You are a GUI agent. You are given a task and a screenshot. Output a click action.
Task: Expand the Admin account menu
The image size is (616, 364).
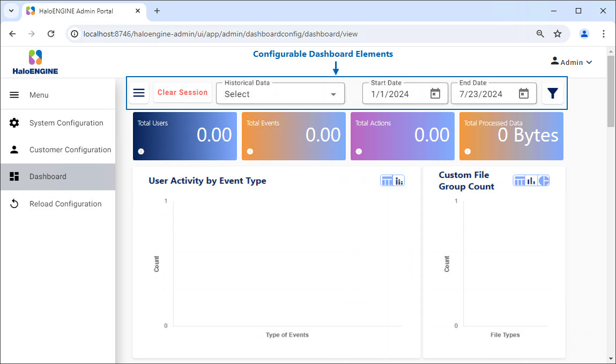click(572, 62)
